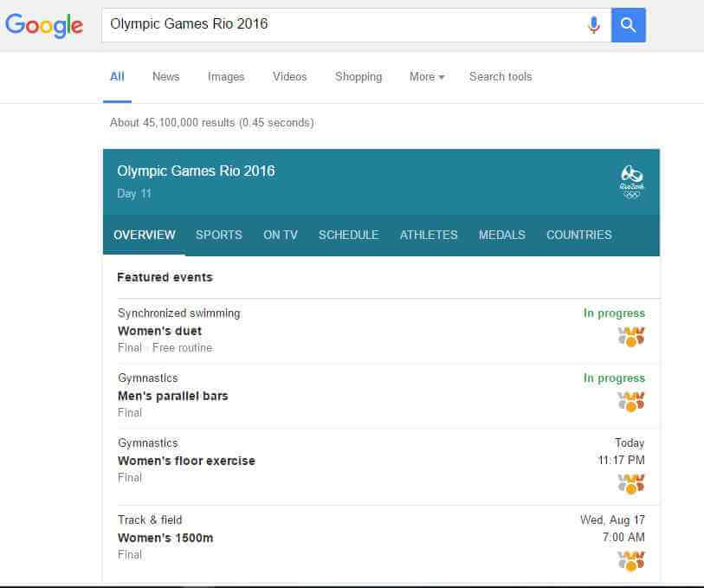Click Synchronized swimming sport label

click(178, 313)
